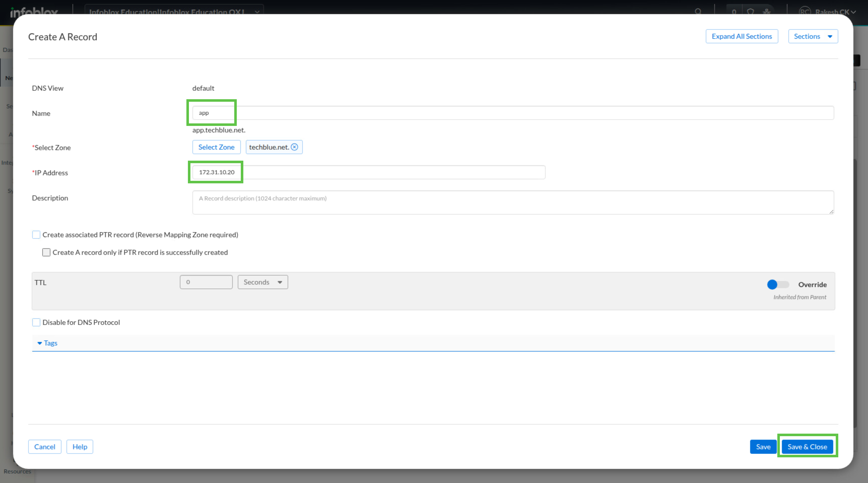Click the Inherited from Parent text
This screenshot has height=483, width=868.
point(799,297)
